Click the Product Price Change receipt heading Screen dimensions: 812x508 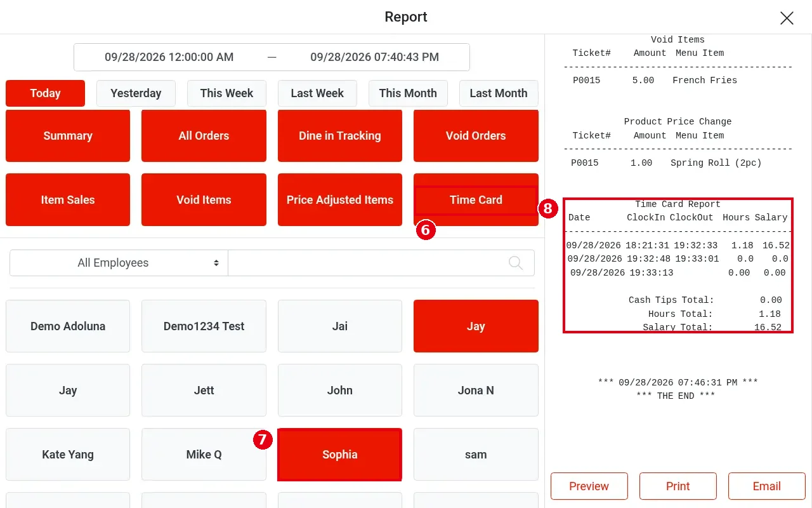click(x=678, y=122)
